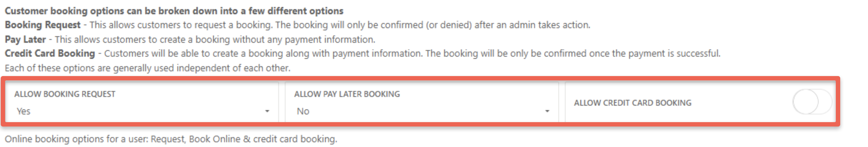Image resolution: width=868 pixels, height=147 pixels.
Task: Toggle the Allow Credit Card Booking switch
Action: pyautogui.click(x=812, y=102)
